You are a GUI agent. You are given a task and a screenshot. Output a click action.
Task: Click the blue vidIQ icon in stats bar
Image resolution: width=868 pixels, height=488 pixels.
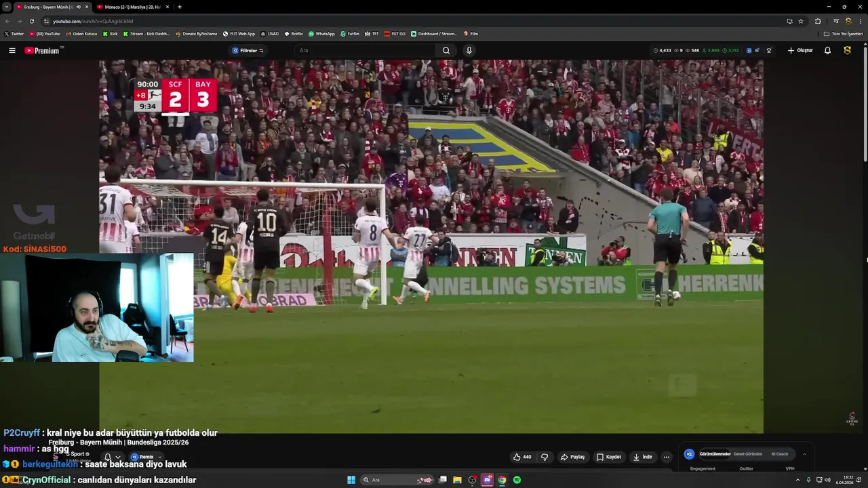[749, 50]
